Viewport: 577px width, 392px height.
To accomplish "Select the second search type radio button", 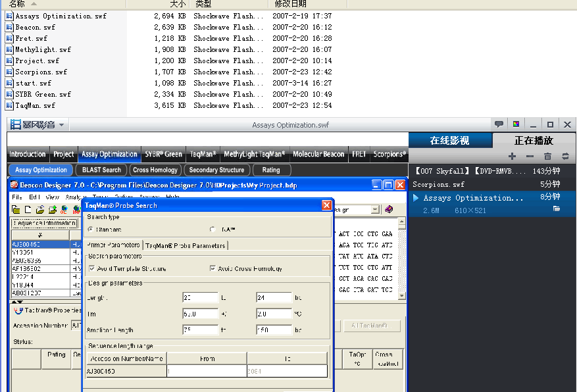I will pos(213,229).
